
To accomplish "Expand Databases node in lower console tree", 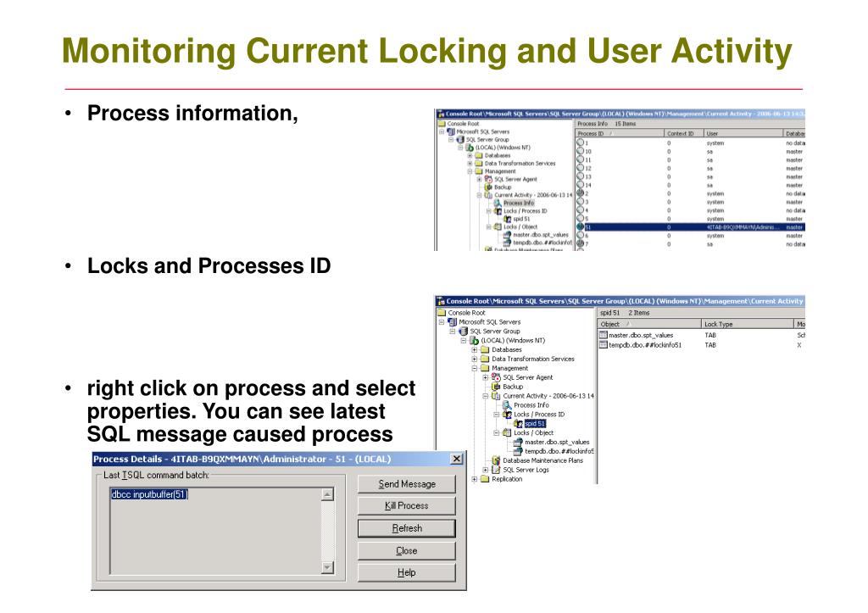I will tap(475, 349).
